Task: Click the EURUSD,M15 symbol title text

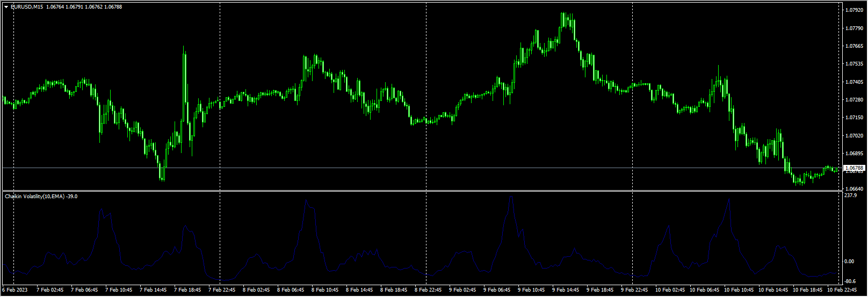Action: tap(27, 7)
